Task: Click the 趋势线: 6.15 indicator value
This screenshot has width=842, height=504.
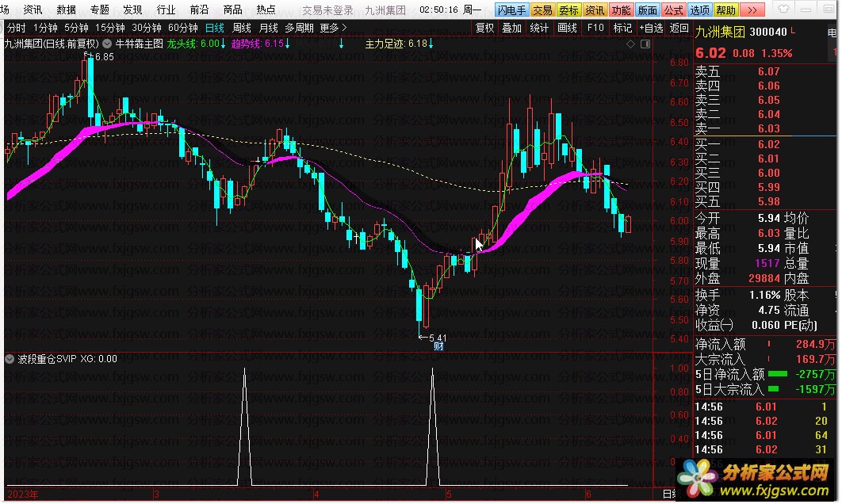Action: pos(260,44)
